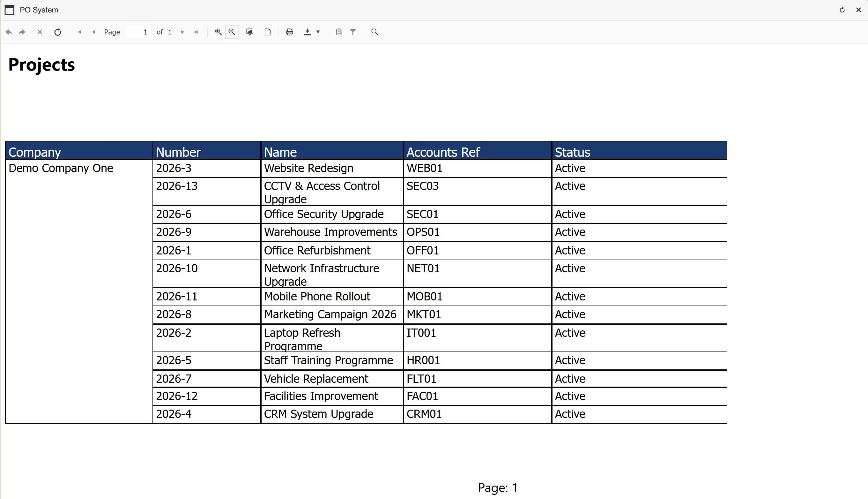This screenshot has height=499, width=868.
Task: Switch to print preview page icon
Action: tap(268, 32)
